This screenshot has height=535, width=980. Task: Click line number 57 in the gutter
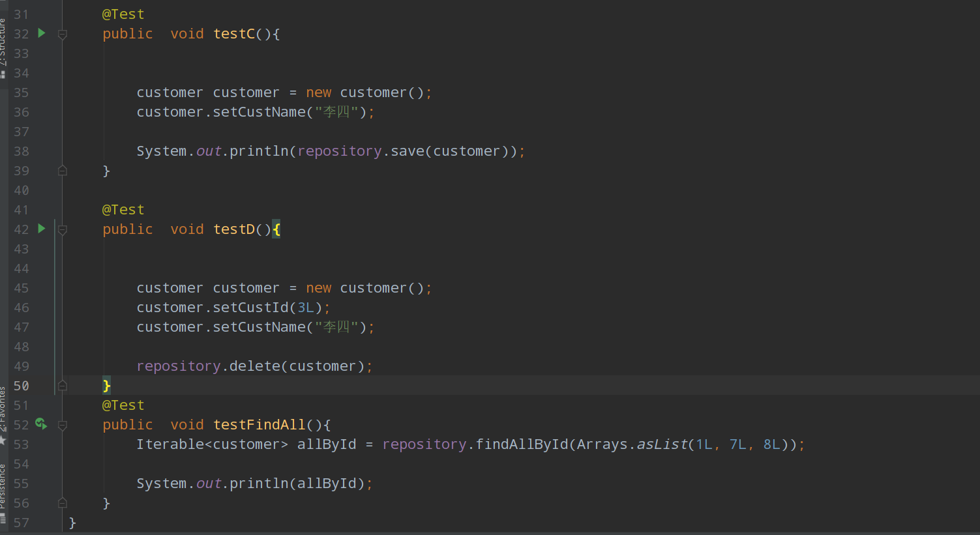click(22, 523)
